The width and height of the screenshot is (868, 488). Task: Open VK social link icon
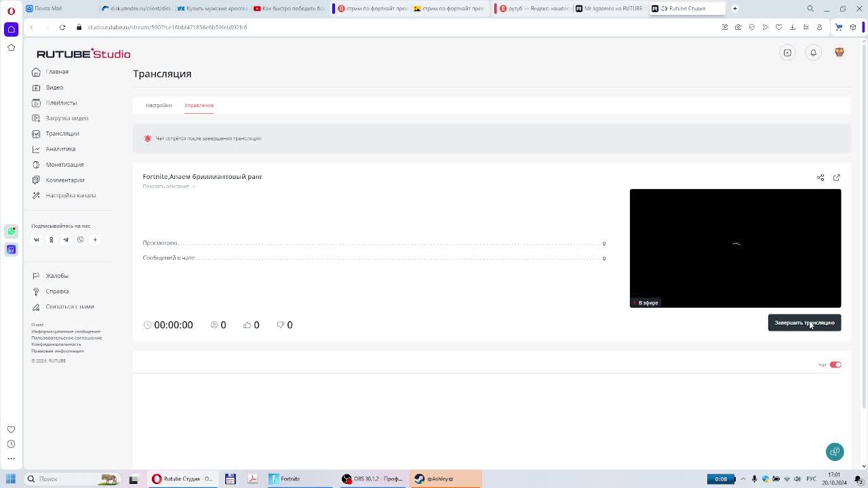tap(37, 240)
